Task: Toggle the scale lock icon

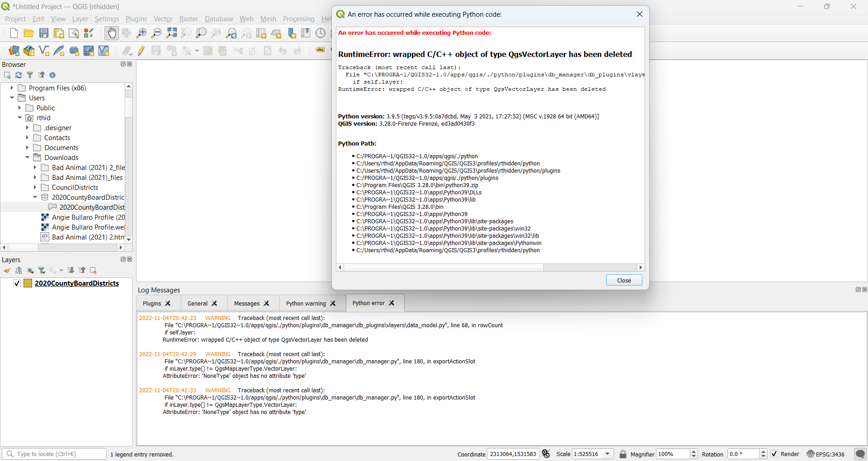Action: 623,454
